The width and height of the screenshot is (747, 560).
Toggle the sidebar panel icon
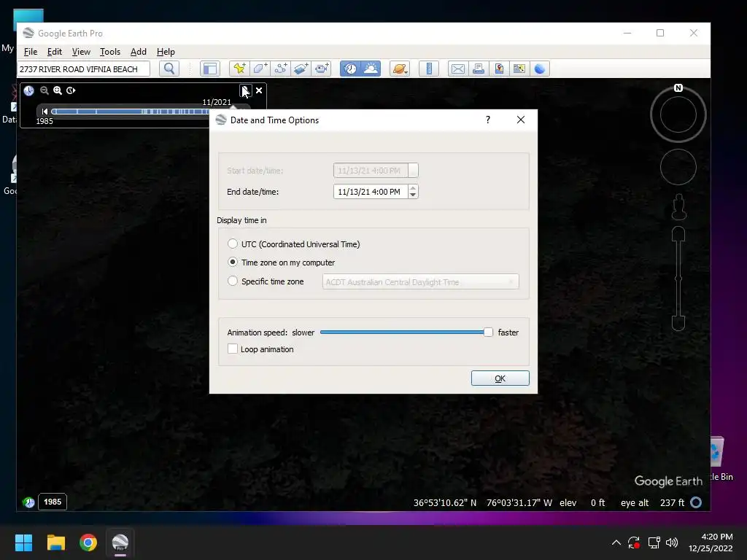coord(209,69)
